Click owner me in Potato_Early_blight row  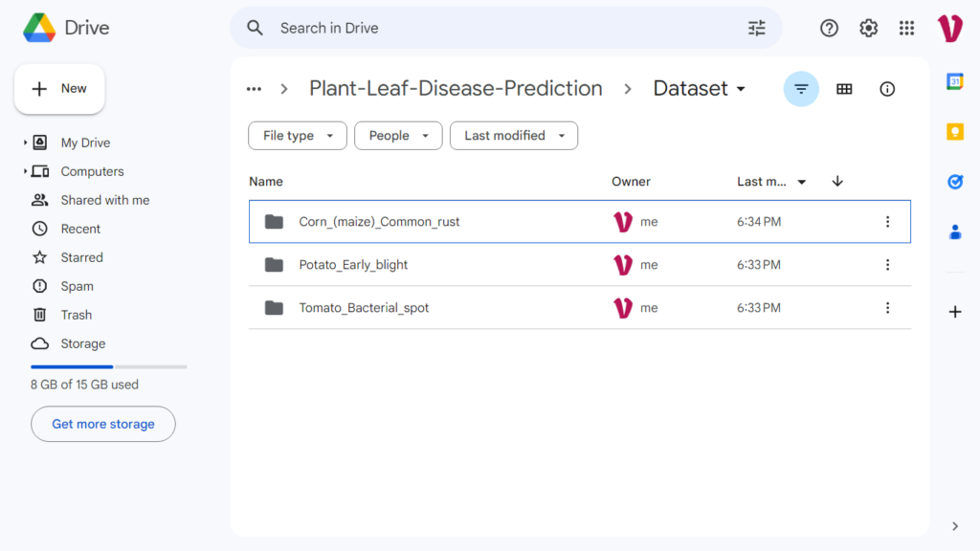point(649,265)
